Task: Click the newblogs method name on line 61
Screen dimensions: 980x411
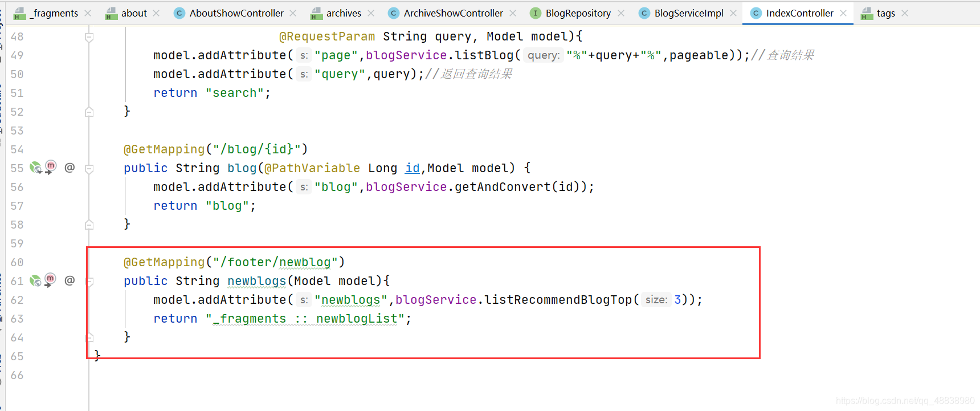Action: pos(257,281)
